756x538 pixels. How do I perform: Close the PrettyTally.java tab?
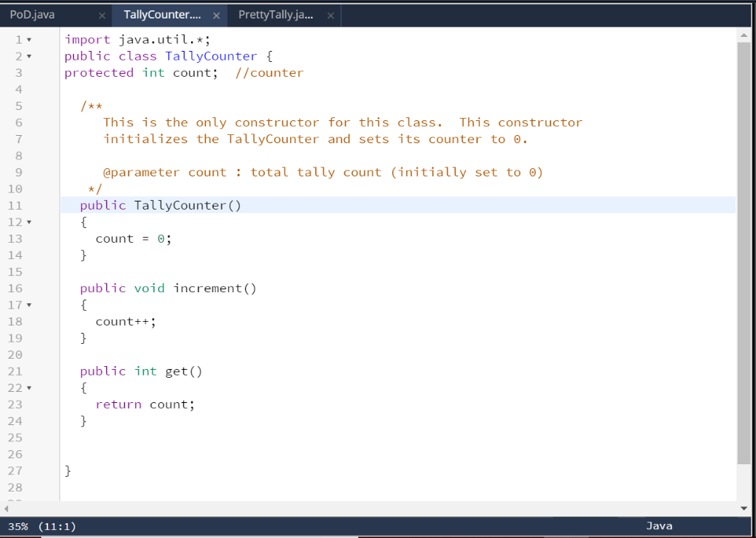329,14
